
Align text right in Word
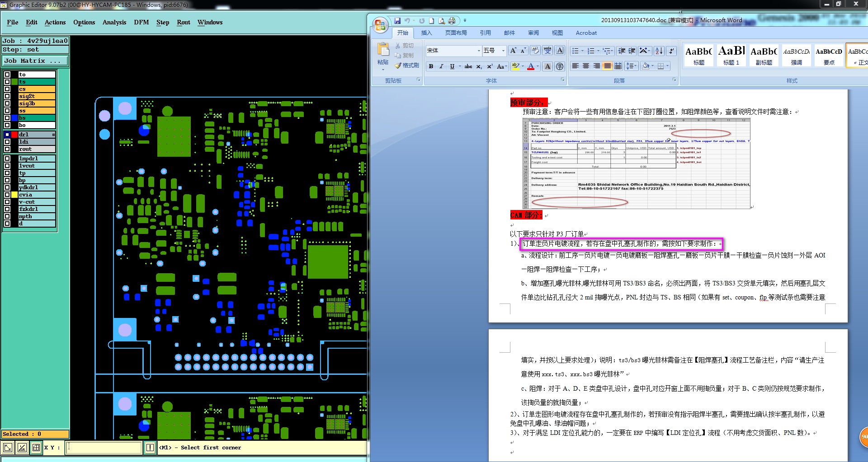[x=597, y=66]
